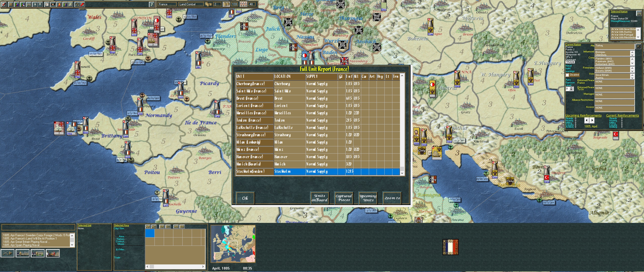Click the Turkish Sarajevo fortress counter
The width and height of the screenshot is (644, 272).
(x=547, y=174)
